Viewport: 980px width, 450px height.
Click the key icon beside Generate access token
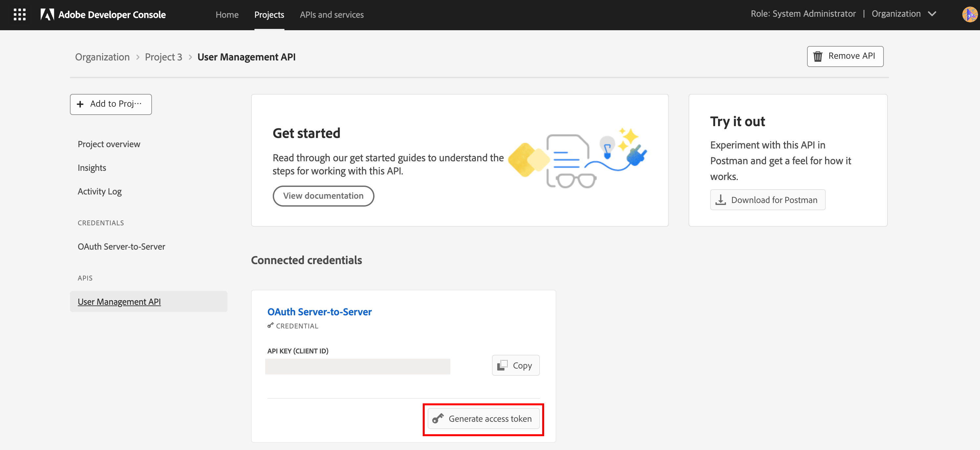[x=438, y=418]
